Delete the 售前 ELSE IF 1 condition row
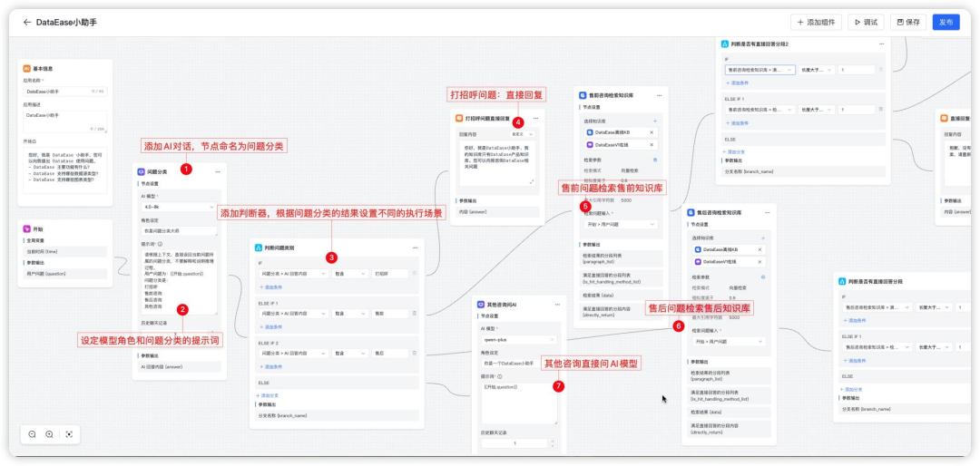This screenshot has height=466, width=980. [x=415, y=313]
